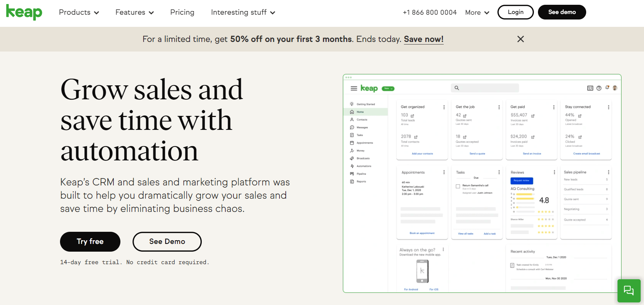Open the notifications bell in the dashboard
This screenshot has height=305, width=644.
[607, 88]
